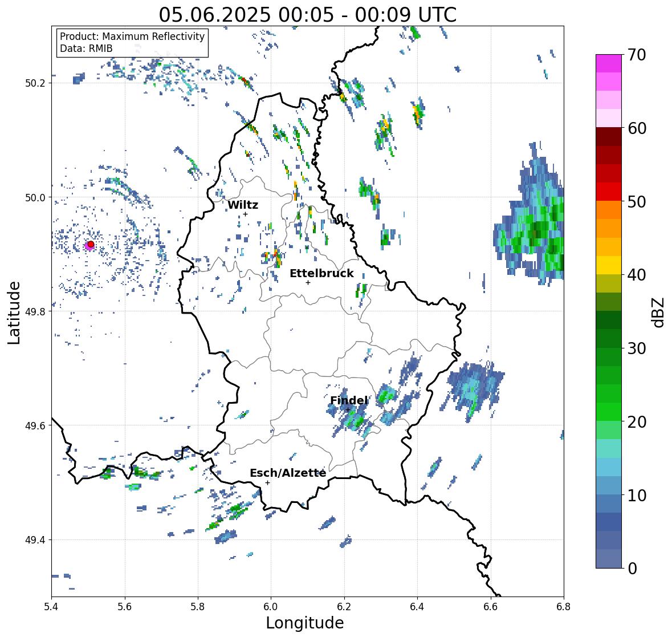Click the 40 value on the colorbar
The image size is (672, 637).
point(636,275)
